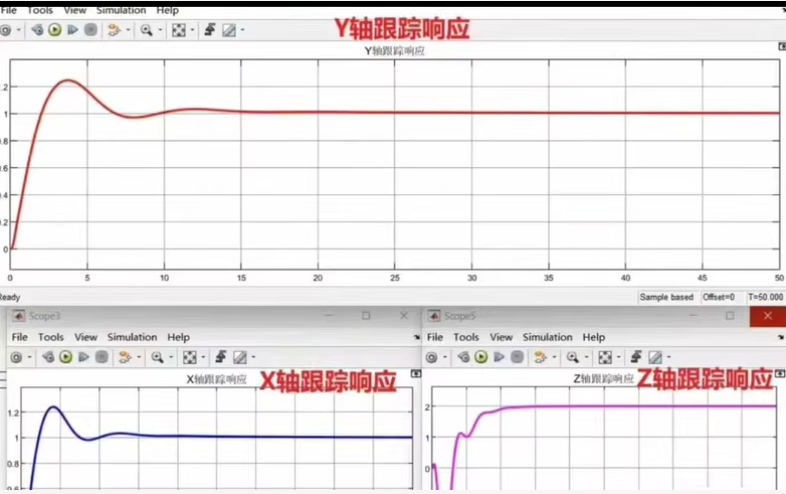Expand measurements dropdown arrow in Y-axis scope
The width and height of the screenshot is (786, 494).
(243, 30)
